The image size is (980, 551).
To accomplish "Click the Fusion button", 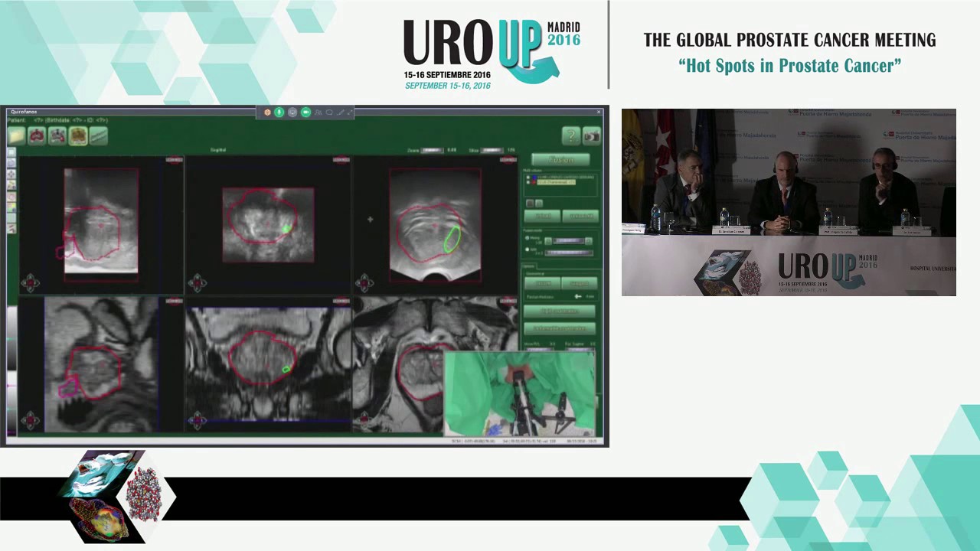I will (x=560, y=159).
